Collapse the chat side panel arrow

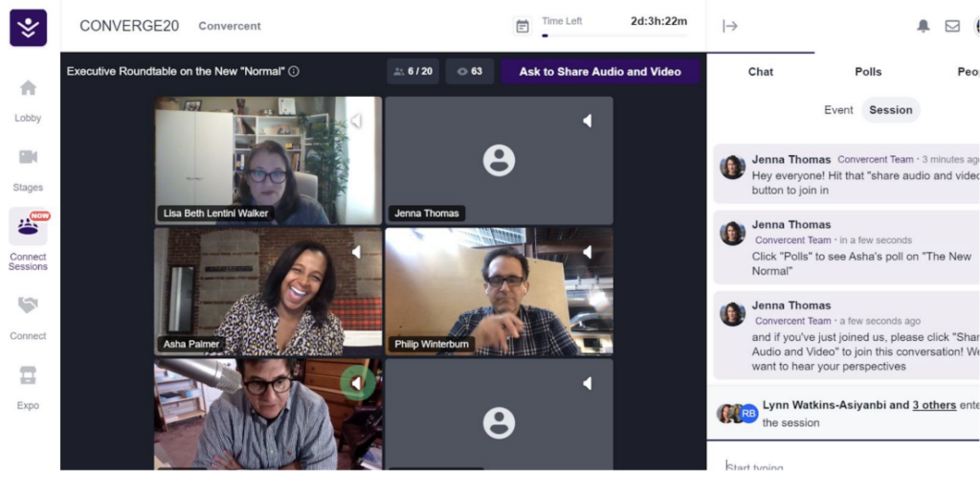click(x=730, y=26)
